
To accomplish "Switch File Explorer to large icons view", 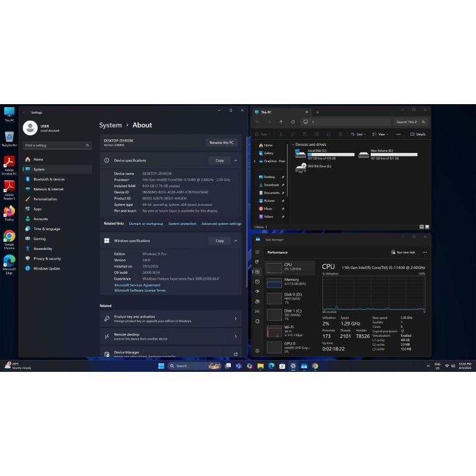I will (427, 227).
